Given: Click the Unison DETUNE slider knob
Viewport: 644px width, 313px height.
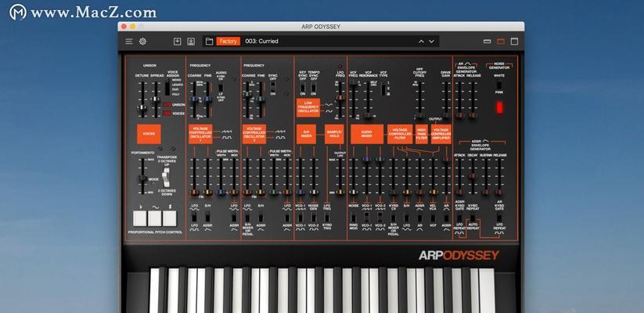Looking at the screenshot, I should tap(142, 108).
